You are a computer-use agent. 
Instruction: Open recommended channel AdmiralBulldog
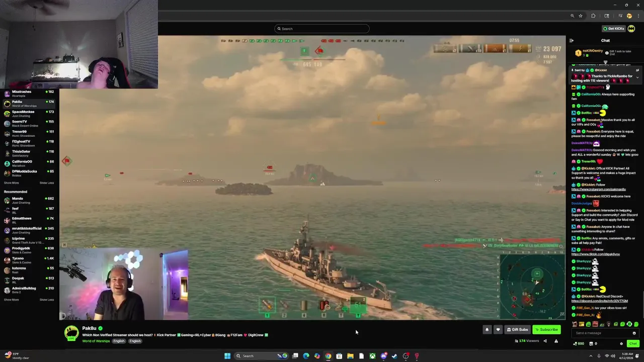29,290
